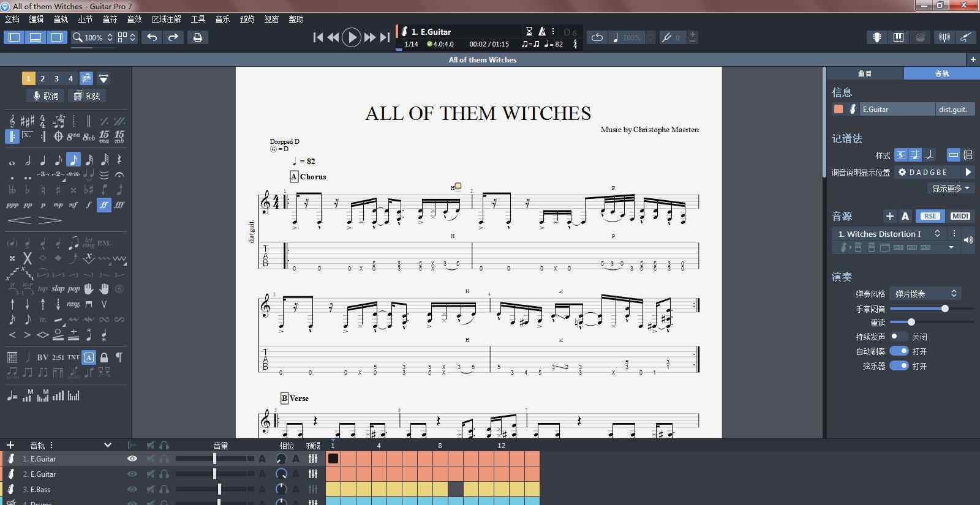
Task: Jump to the first bar
Action: pyautogui.click(x=318, y=37)
